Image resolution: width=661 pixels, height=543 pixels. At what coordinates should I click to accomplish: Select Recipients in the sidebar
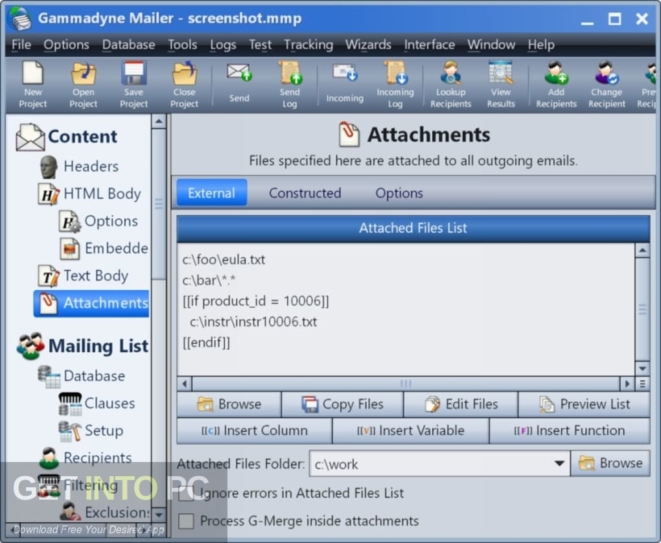(x=97, y=458)
